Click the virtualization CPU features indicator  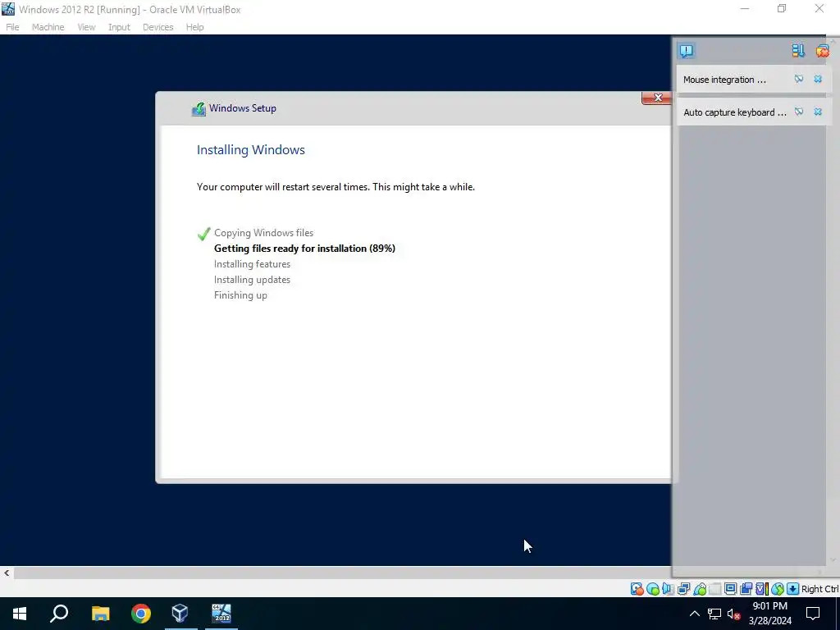[762, 589]
